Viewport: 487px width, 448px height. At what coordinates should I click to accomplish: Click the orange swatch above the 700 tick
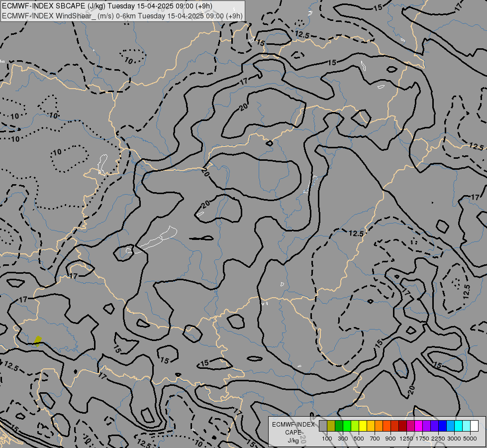point(379,426)
